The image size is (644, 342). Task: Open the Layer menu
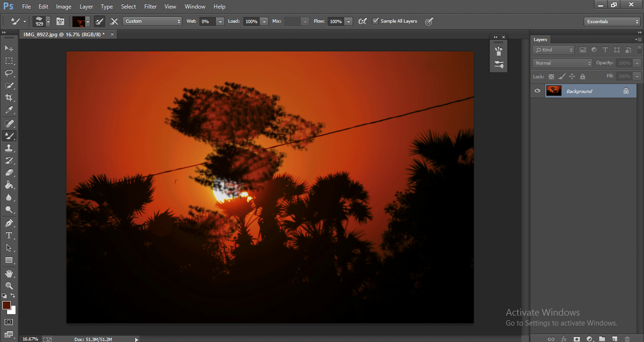click(x=86, y=7)
